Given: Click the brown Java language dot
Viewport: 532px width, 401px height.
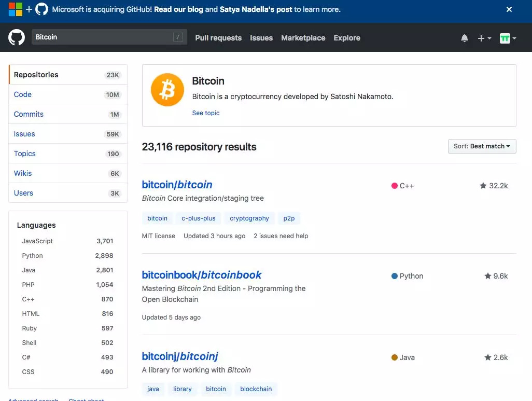Looking at the screenshot, I should tap(394, 357).
